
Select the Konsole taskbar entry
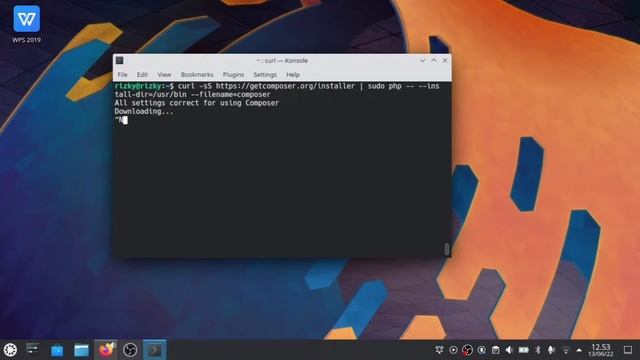pyautogui.click(x=154, y=350)
